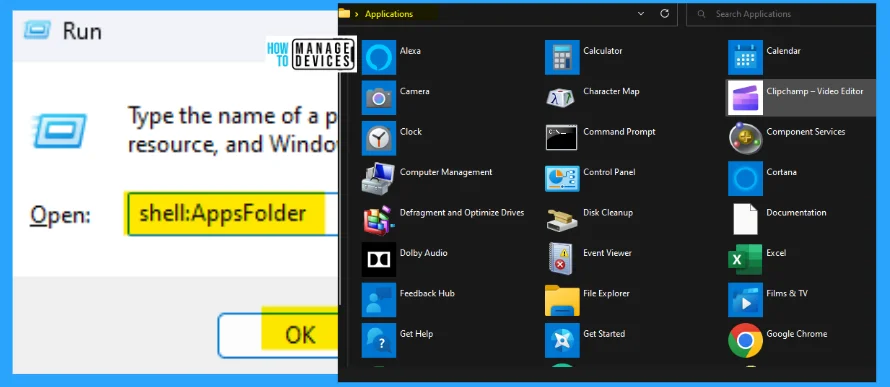890x387 pixels.
Task: Click the "File Explorer" label
Action: (606, 293)
